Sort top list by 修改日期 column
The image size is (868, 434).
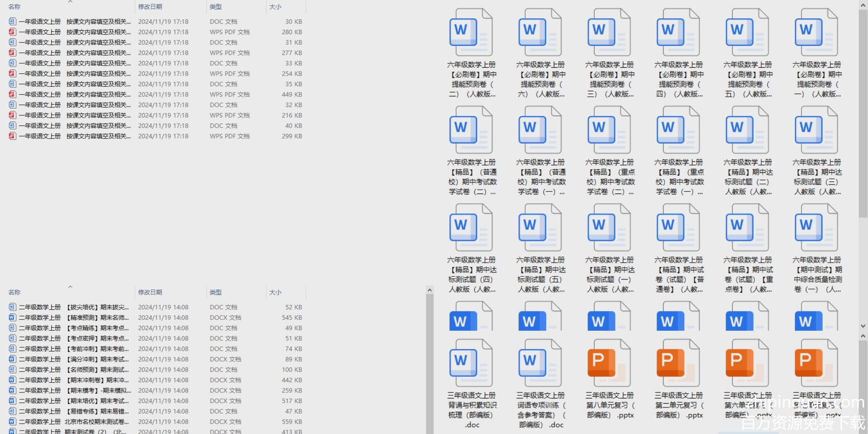tap(150, 7)
